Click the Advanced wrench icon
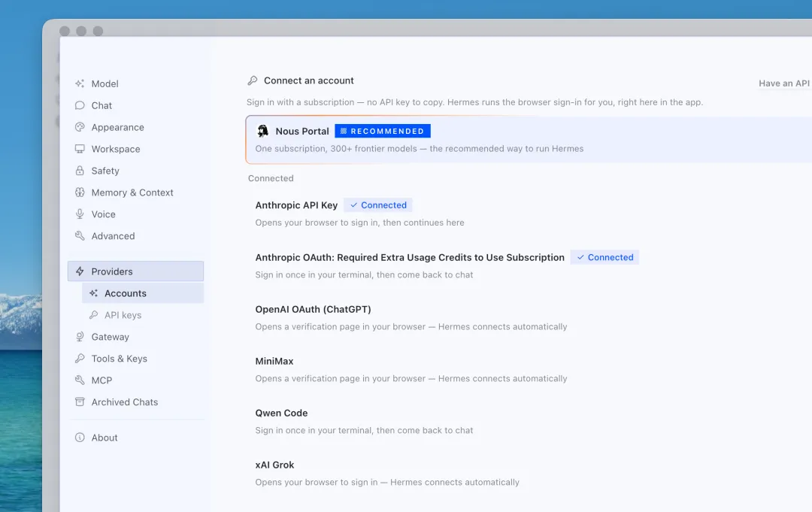Screen dimensions: 812x512 click(x=80, y=235)
